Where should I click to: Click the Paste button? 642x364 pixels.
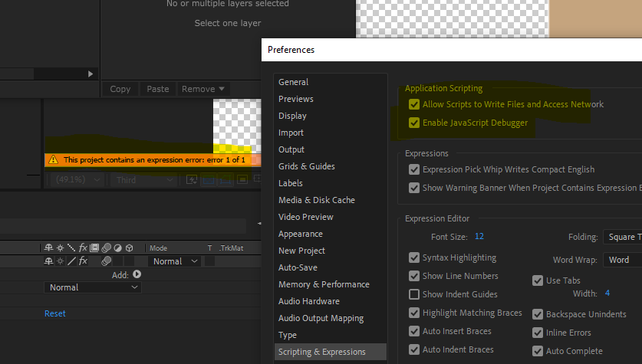(158, 89)
